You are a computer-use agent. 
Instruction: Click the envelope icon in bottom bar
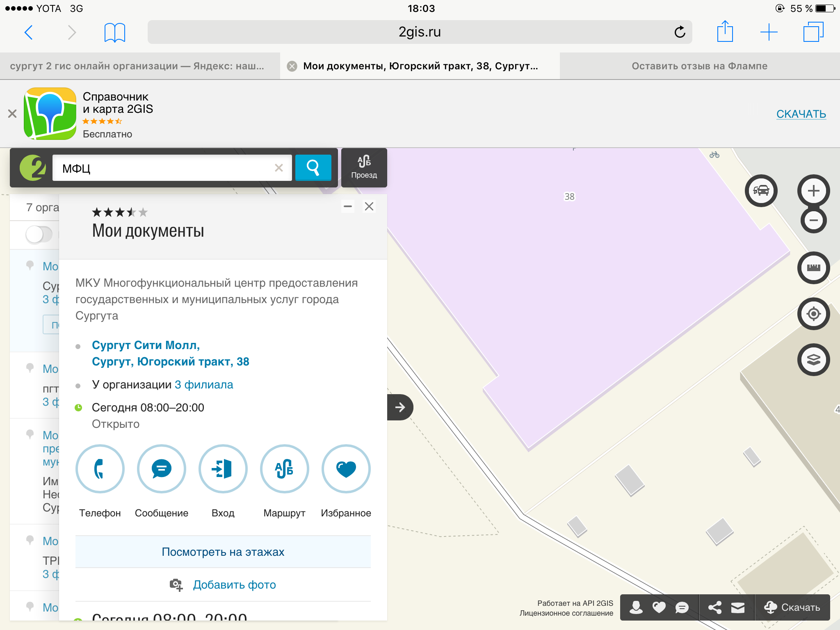(738, 607)
